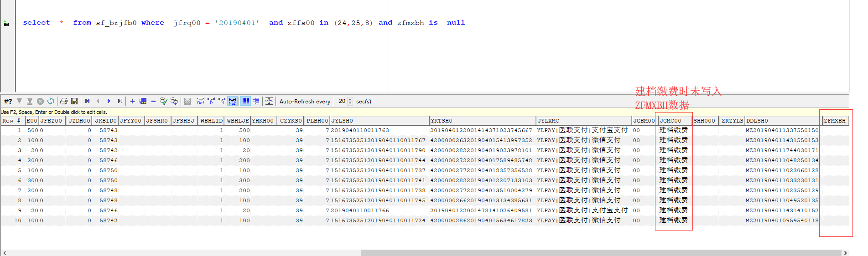Select the N column width icon
868x256 pixels.
[x=222, y=101]
